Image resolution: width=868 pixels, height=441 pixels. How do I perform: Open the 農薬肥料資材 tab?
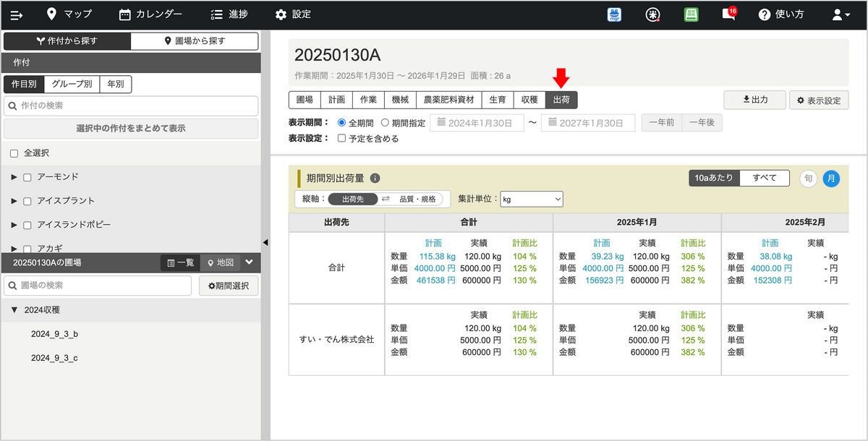point(448,100)
